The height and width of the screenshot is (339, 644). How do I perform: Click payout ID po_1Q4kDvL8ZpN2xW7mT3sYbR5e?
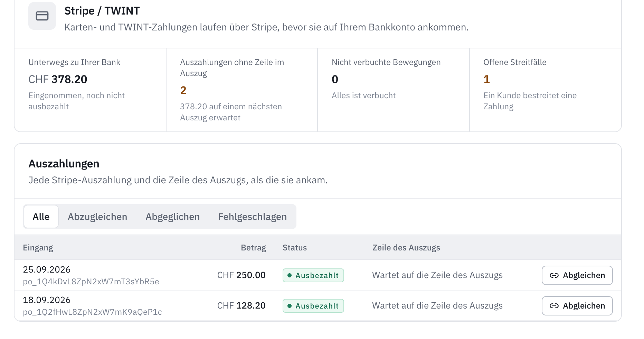pyautogui.click(x=91, y=282)
